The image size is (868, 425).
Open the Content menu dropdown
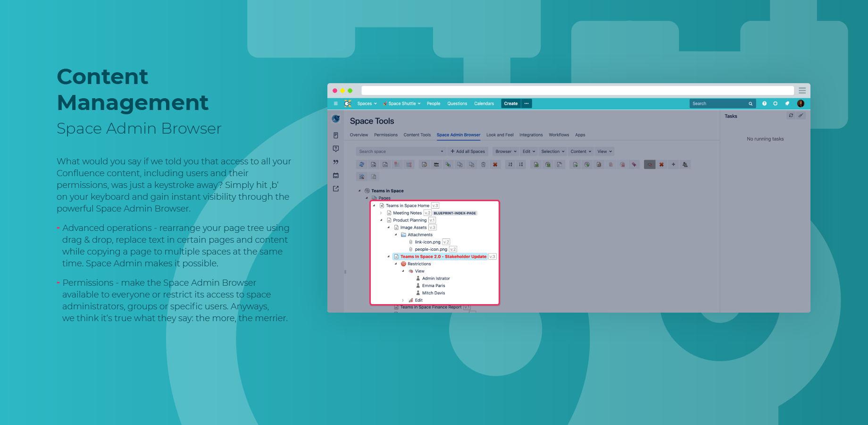(x=581, y=152)
